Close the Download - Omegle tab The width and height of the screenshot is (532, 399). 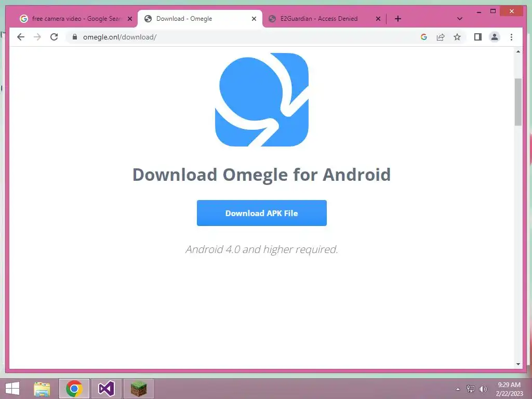pos(254,19)
